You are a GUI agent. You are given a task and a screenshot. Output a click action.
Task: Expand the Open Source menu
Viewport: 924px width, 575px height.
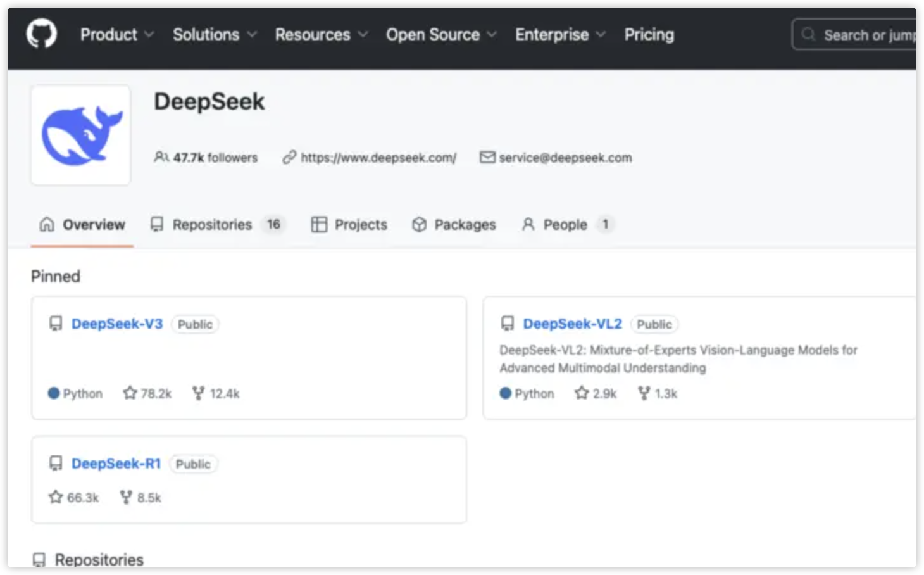tap(442, 35)
